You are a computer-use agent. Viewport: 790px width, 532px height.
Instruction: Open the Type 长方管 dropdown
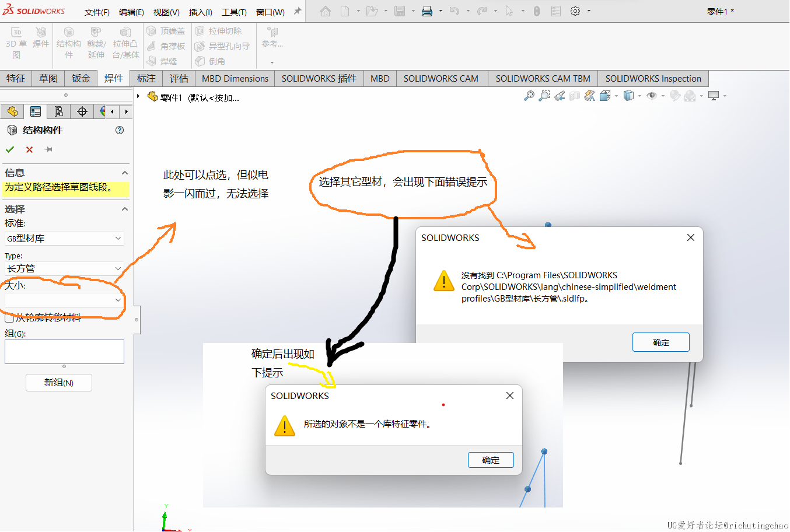64,268
